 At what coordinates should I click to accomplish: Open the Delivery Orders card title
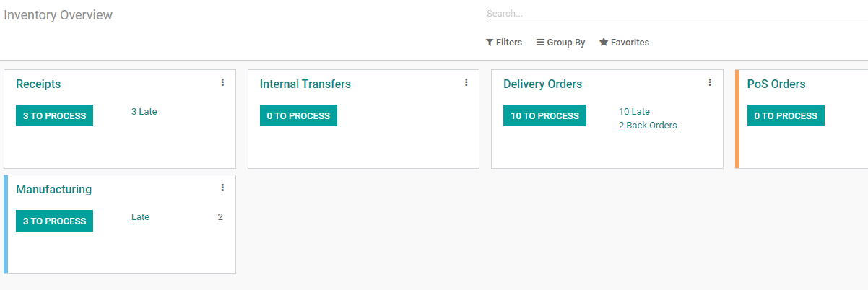pos(542,84)
